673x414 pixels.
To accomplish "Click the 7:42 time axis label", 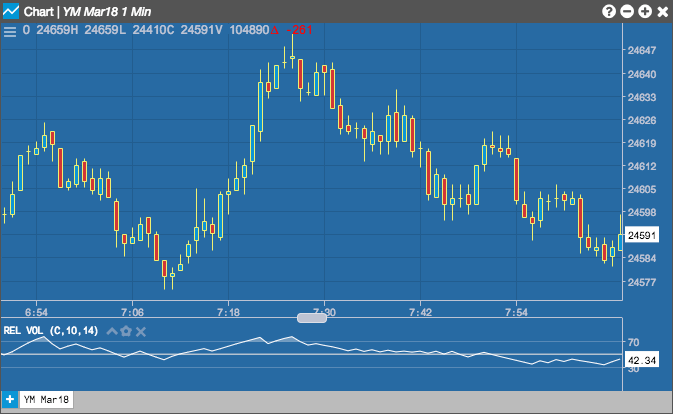I will (x=420, y=312).
